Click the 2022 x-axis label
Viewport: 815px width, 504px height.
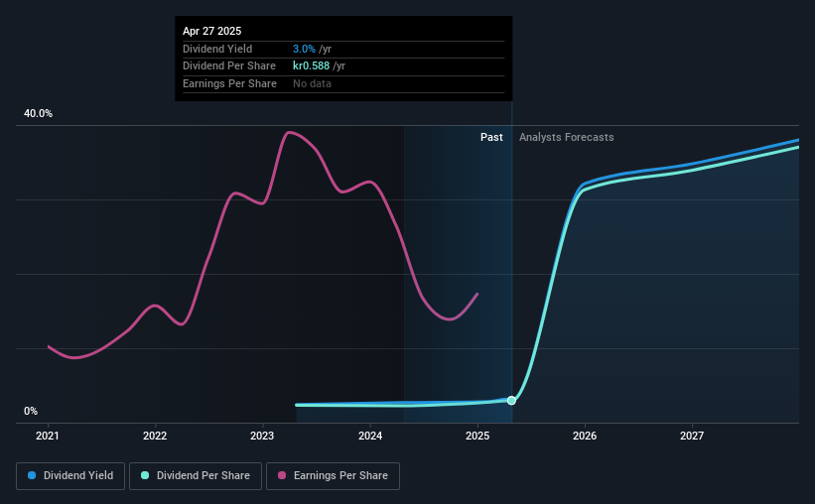tap(155, 436)
